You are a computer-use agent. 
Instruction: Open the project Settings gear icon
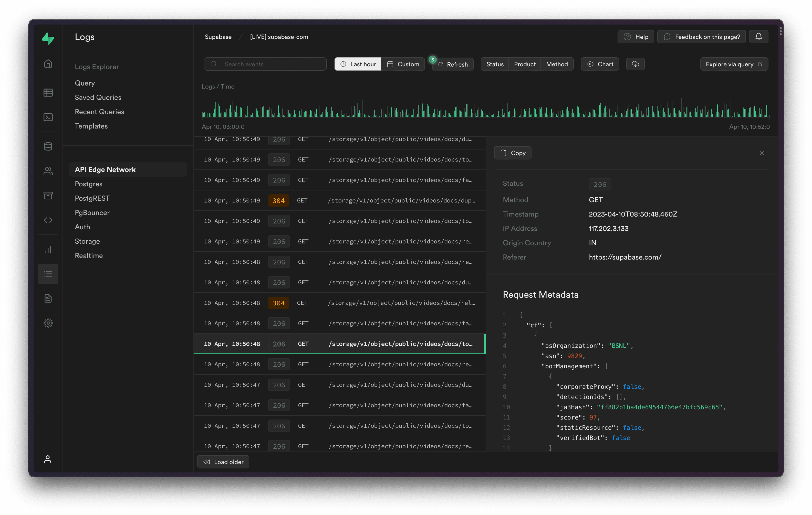48,323
